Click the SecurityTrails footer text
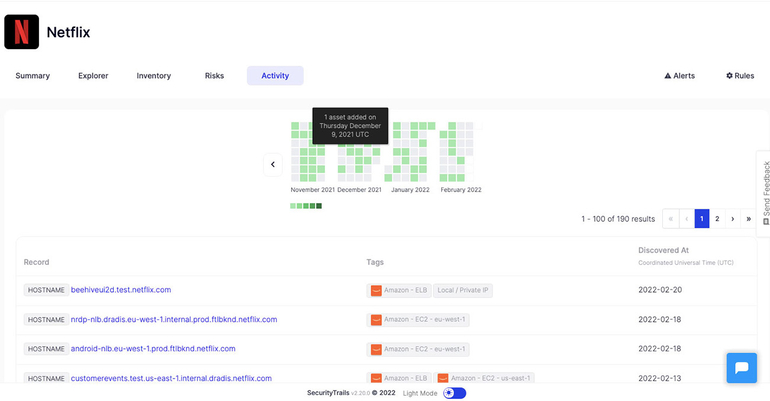This screenshot has width=770, height=401. click(x=328, y=393)
